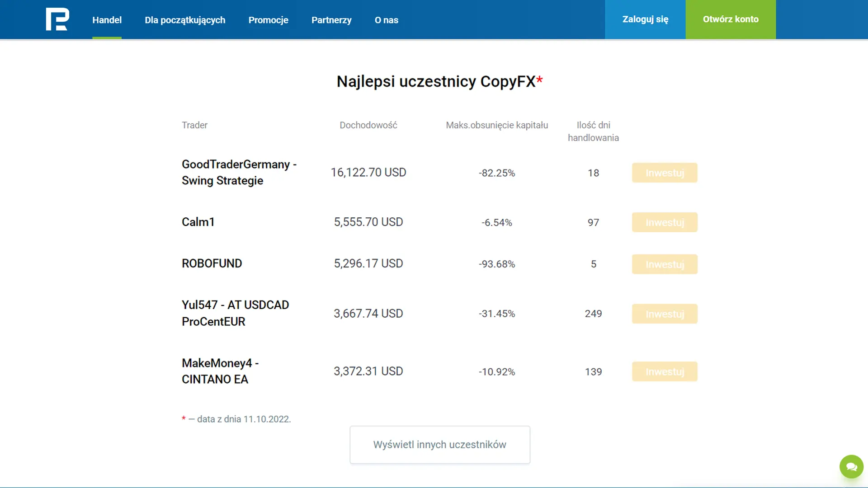Click the -10.92% drawdown value
This screenshot has width=868, height=488.
[497, 372]
